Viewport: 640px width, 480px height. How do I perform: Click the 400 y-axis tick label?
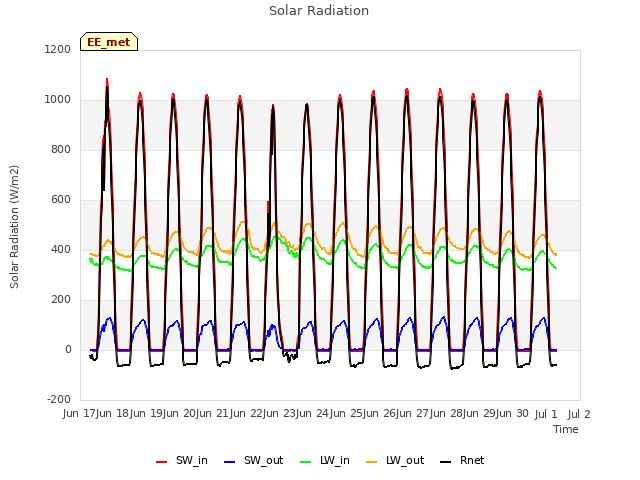pyautogui.click(x=61, y=249)
